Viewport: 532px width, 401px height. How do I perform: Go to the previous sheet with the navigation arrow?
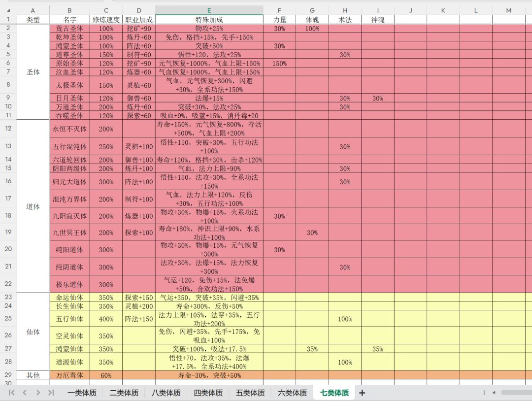[x=25, y=393]
